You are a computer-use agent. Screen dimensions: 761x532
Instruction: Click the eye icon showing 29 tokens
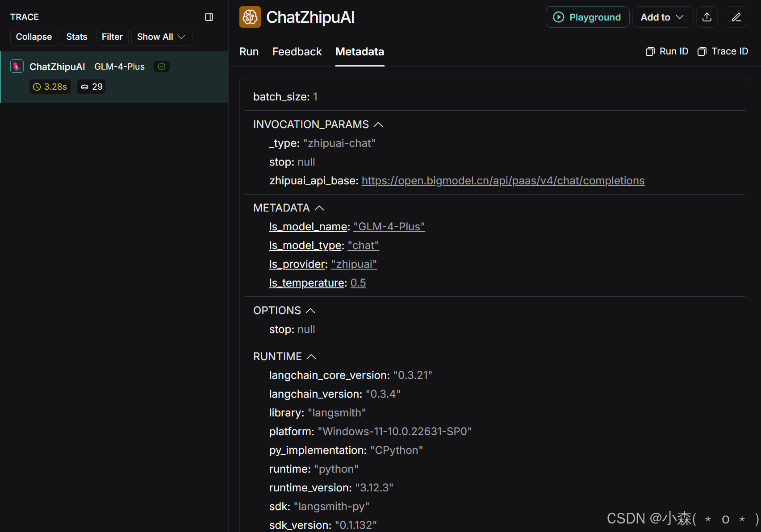click(85, 87)
